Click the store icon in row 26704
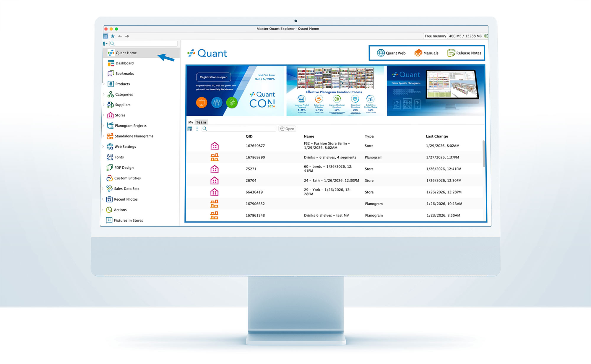The height and width of the screenshot is (364, 591). tap(215, 181)
